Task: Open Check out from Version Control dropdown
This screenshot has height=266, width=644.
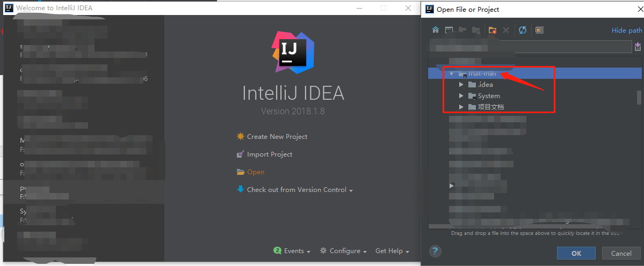Action: pyautogui.click(x=295, y=190)
